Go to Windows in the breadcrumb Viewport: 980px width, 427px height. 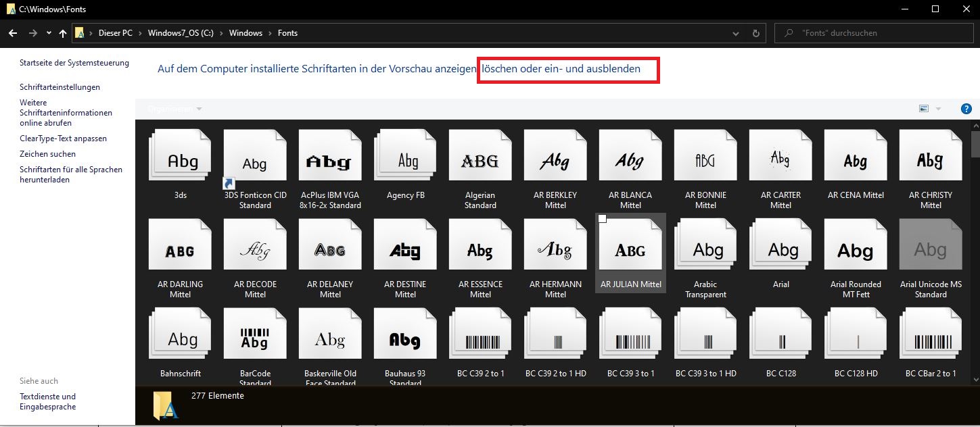pos(246,33)
